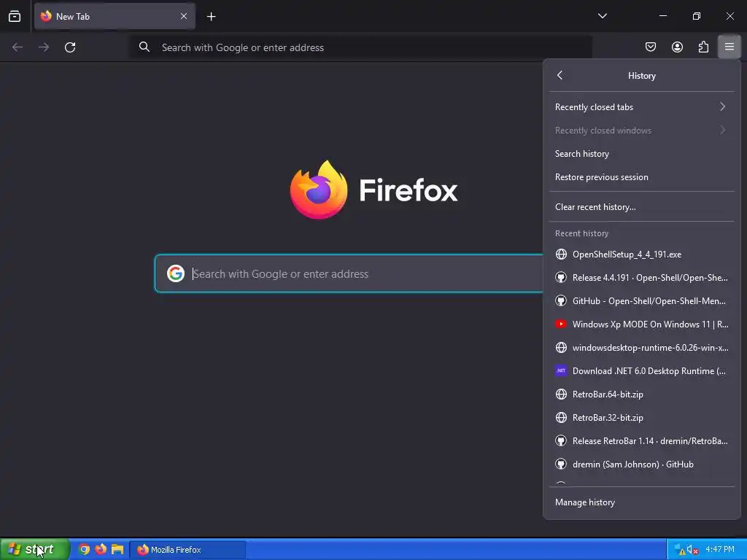Open File Explorer from quick launch
This screenshot has height=560, width=747.
[x=117, y=550]
